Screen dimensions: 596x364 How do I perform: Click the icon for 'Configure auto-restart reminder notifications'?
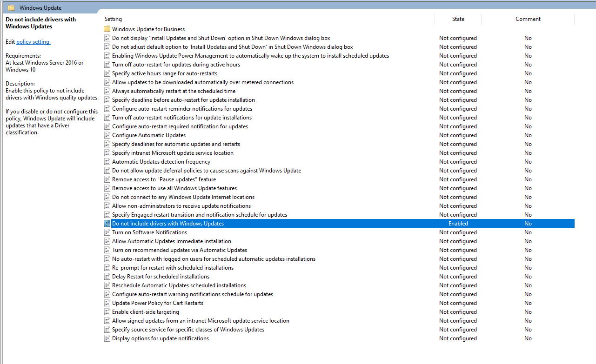(107, 109)
